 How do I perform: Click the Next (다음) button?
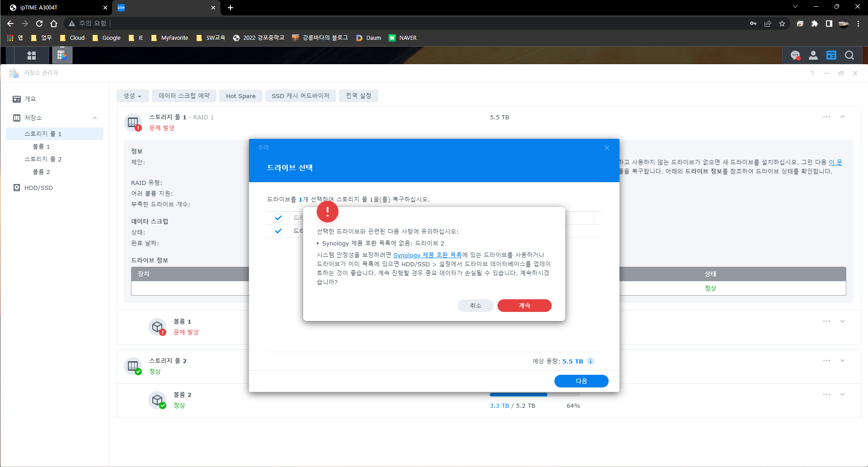click(581, 381)
